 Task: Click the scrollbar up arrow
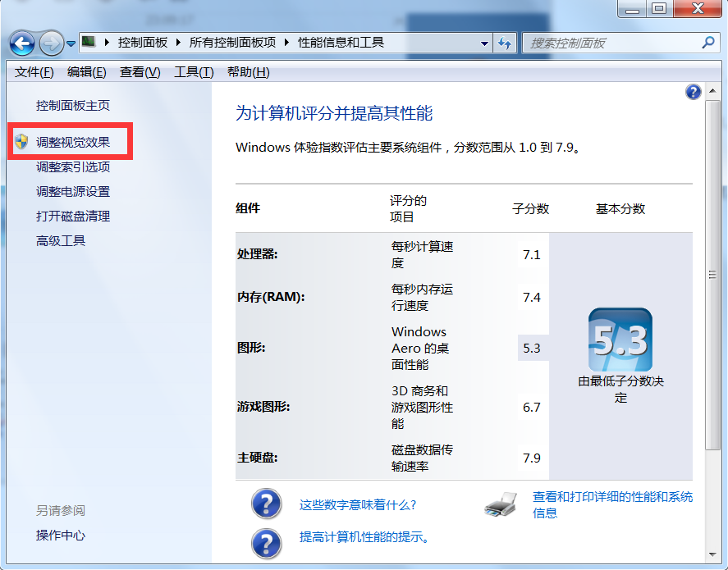(712, 91)
